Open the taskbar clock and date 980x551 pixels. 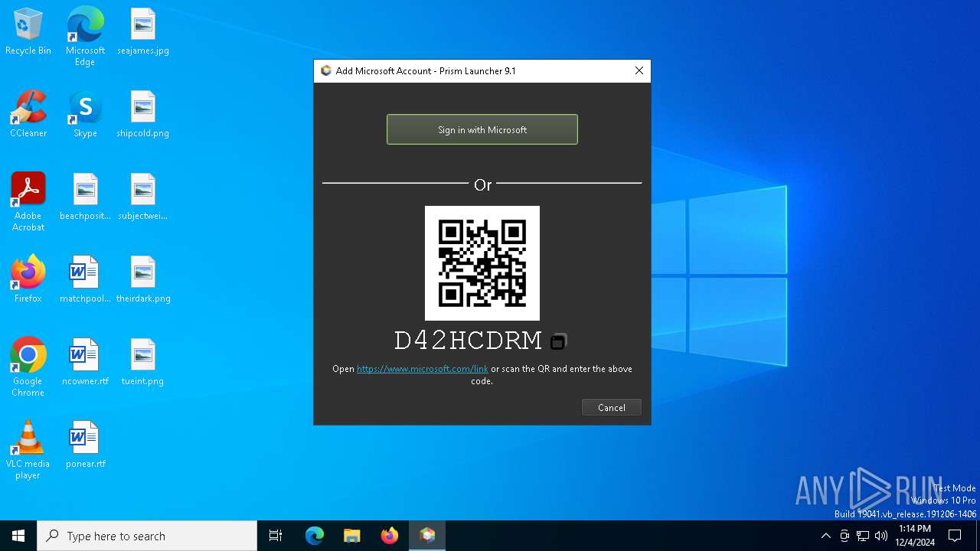click(x=915, y=536)
